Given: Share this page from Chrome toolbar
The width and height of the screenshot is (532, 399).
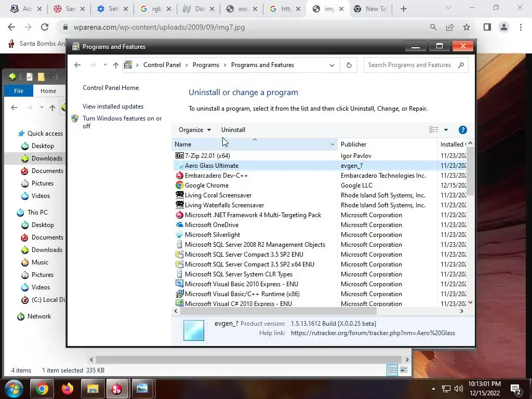Looking at the screenshot, I should (450, 27).
